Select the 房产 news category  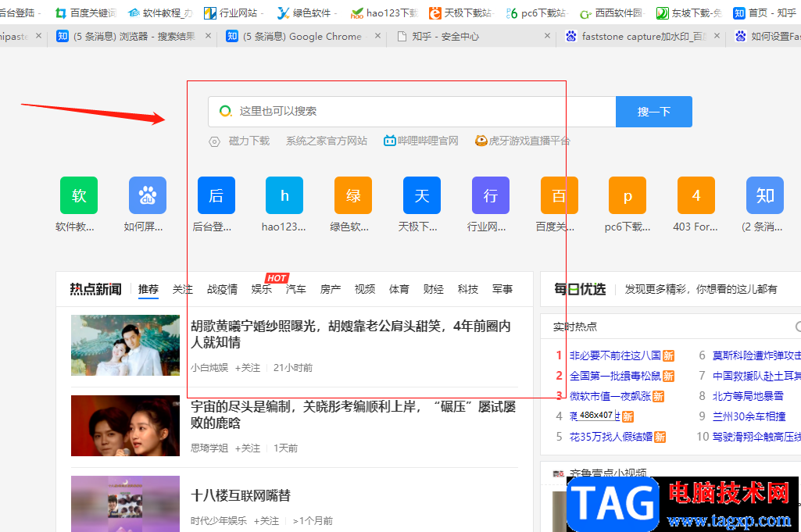point(330,290)
